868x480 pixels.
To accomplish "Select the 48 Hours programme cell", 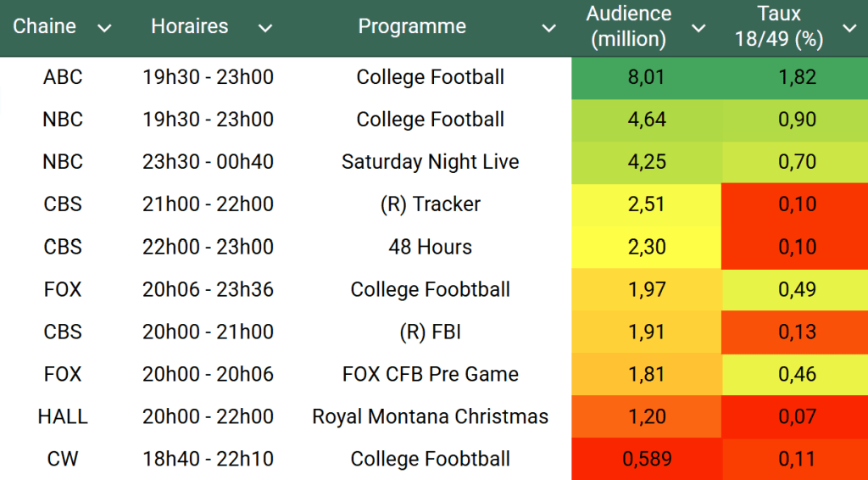I will click(430, 247).
